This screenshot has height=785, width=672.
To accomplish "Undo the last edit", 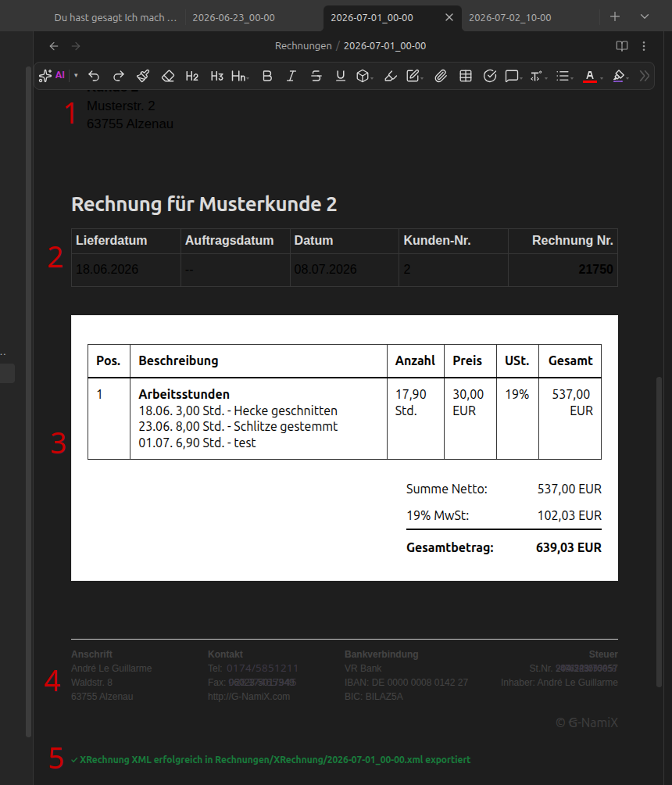I will coord(94,76).
